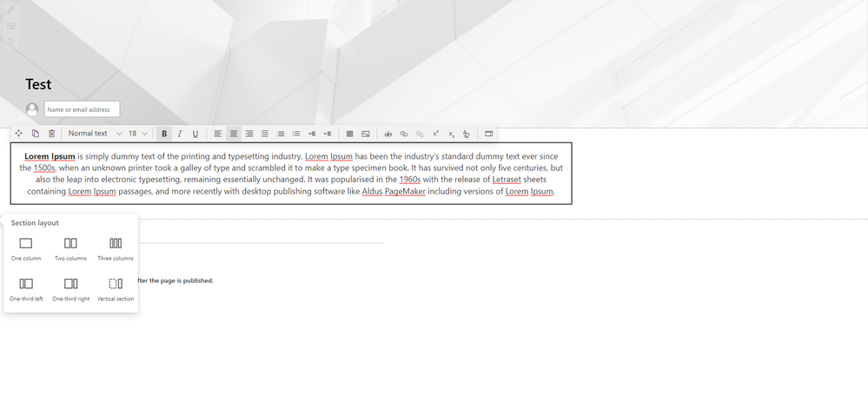Duplicate the text web part
The image size is (868, 395).
coord(36,134)
